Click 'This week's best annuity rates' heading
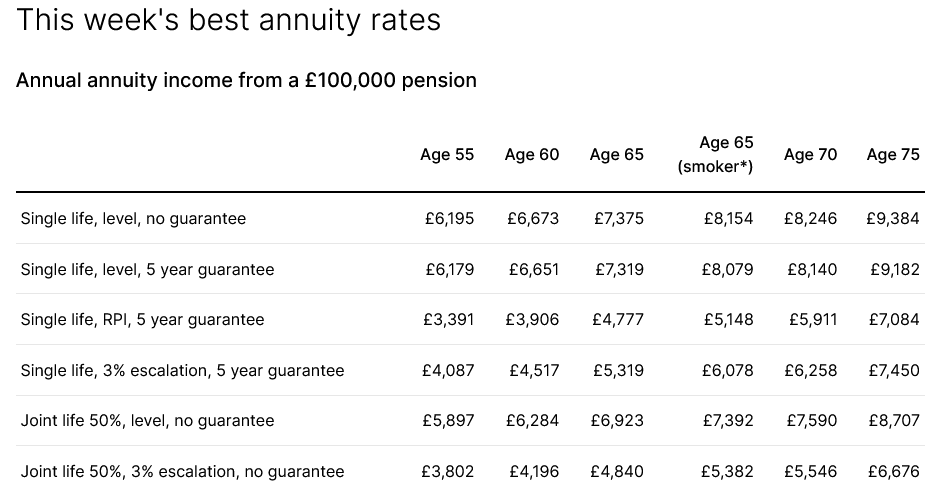The height and width of the screenshot is (495, 939). tap(229, 20)
